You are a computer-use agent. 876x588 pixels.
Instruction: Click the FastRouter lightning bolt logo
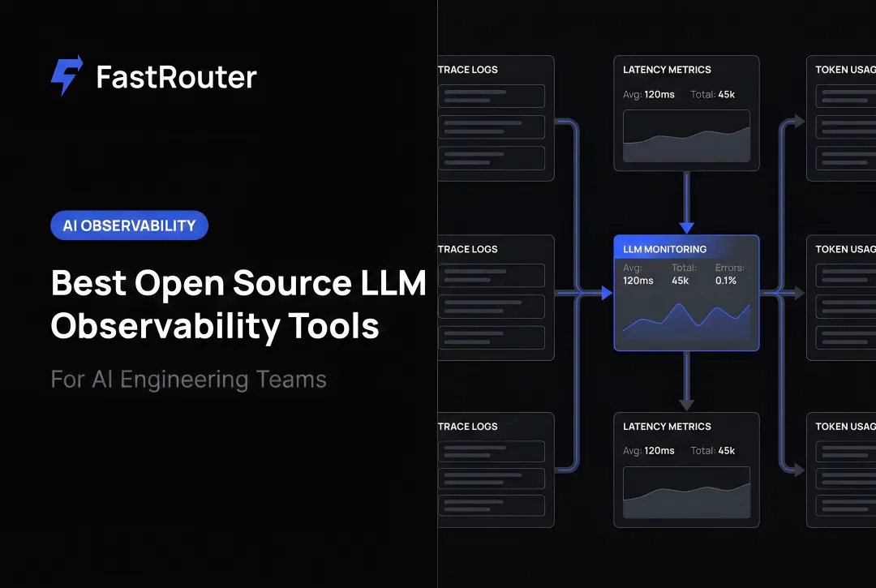coord(67,75)
